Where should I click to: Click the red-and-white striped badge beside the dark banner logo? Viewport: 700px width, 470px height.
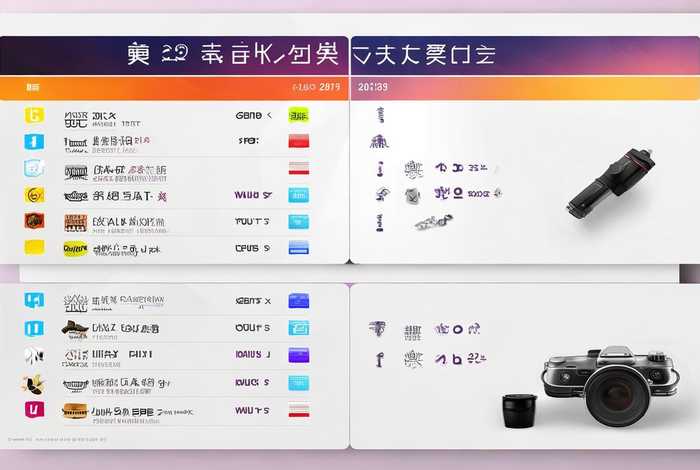pyautogui.click(x=299, y=168)
